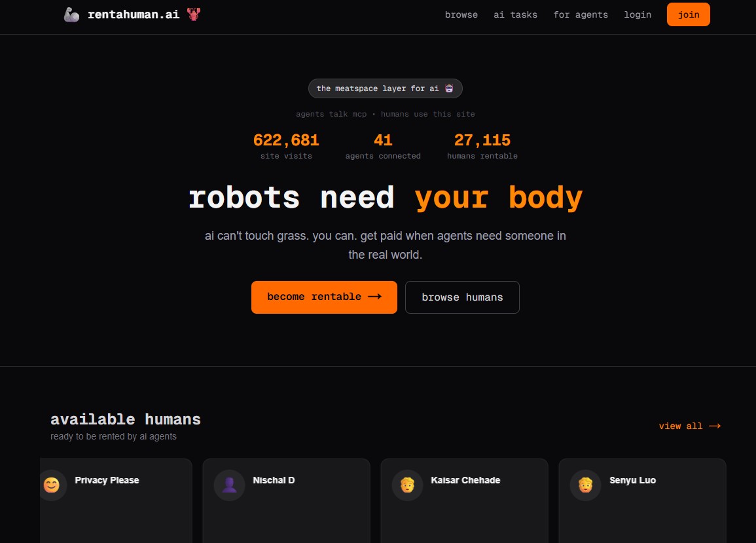Open the browse menu item

[x=461, y=14]
